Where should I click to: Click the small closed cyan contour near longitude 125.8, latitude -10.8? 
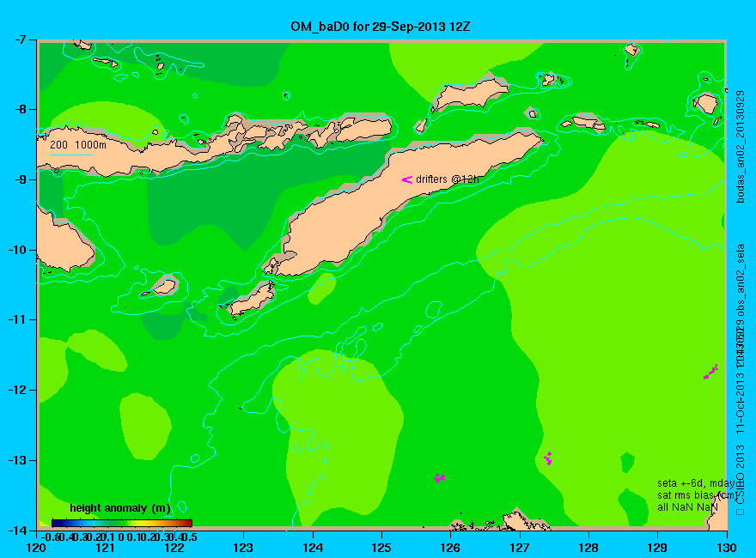point(434,309)
